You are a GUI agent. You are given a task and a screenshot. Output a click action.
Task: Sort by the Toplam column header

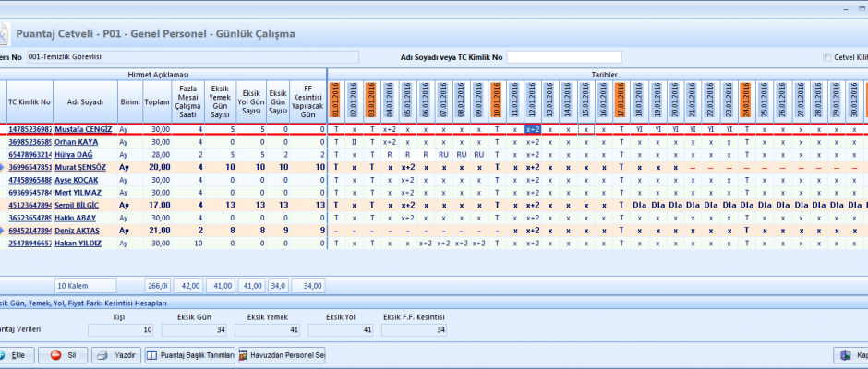[x=157, y=101]
